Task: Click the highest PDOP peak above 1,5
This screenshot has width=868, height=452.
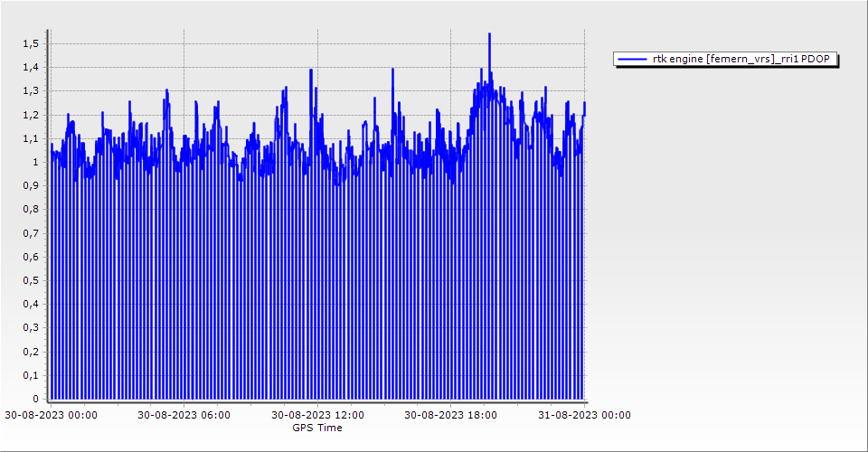Action: tap(489, 35)
